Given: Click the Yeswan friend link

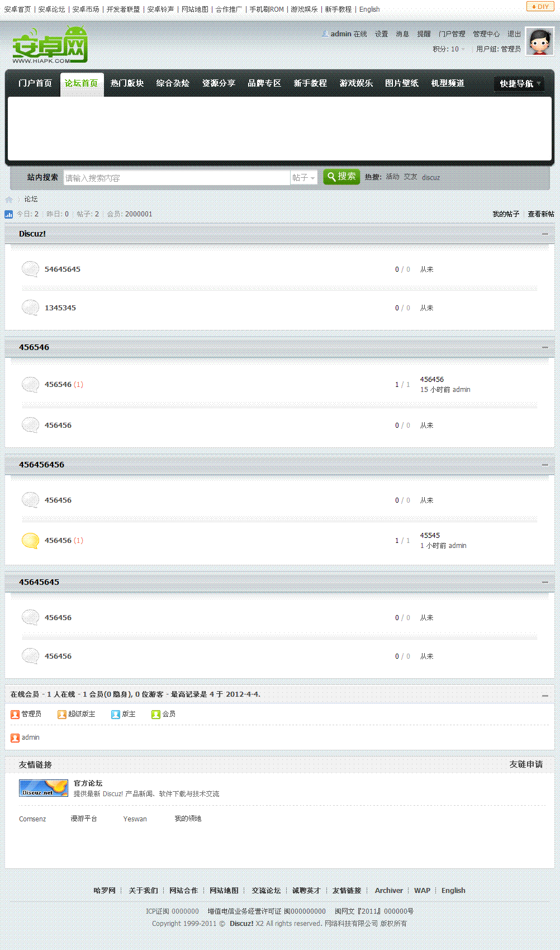Looking at the screenshot, I should 135,819.
